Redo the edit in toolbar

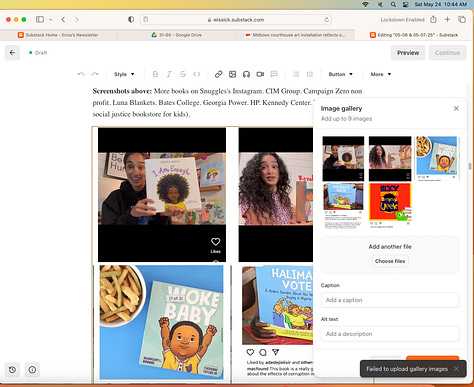95,74
